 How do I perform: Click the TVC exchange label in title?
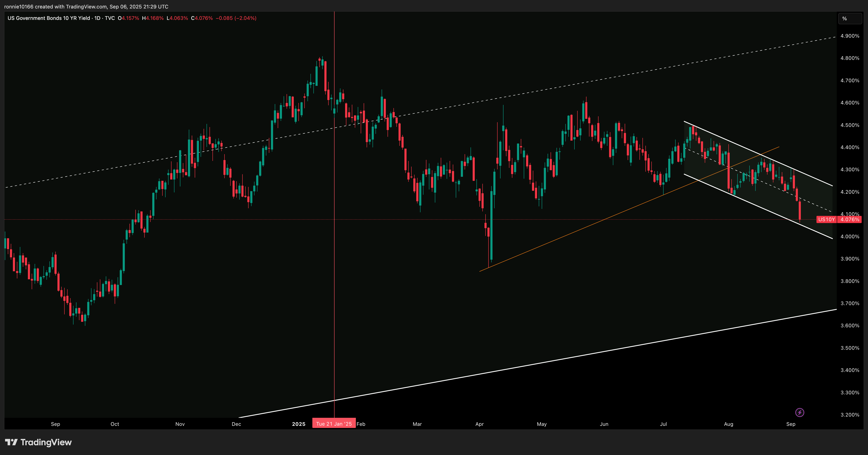click(x=110, y=18)
